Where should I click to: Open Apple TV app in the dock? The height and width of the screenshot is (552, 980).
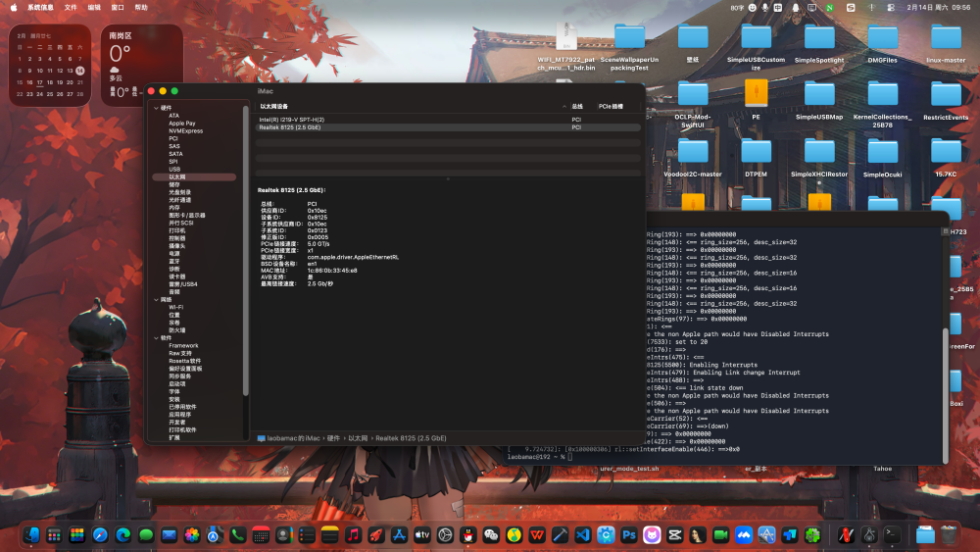(421, 535)
